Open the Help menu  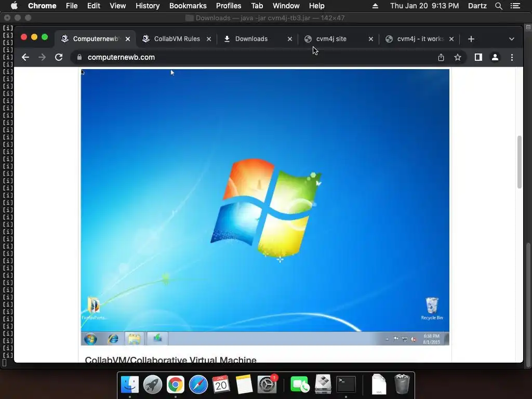[316, 6]
